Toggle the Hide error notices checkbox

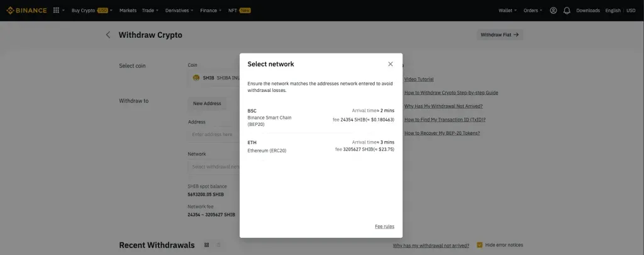tap(479, 245)
